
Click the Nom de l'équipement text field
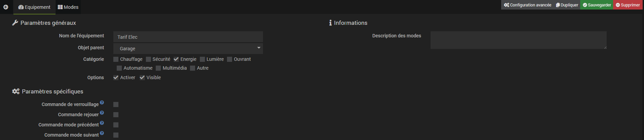point(188,37)
